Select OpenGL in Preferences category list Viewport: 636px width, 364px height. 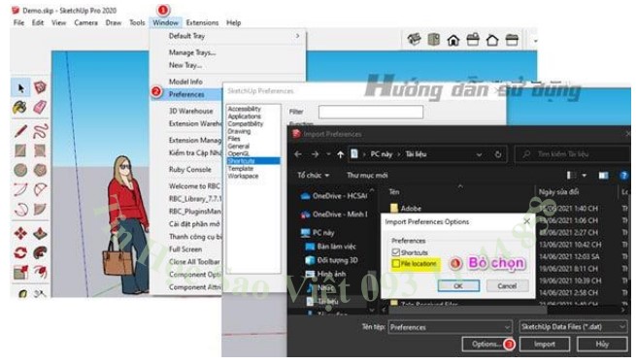239,153
